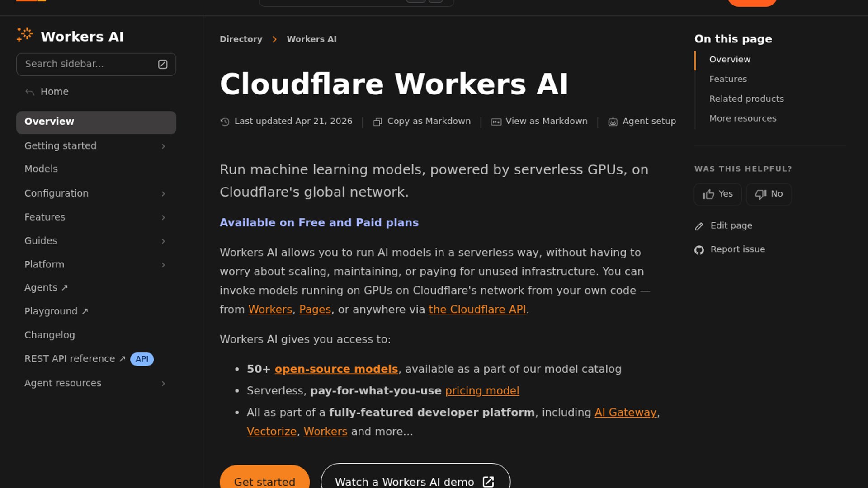This screenshot has height=488, width=868.
Task: Click the View as Markdown icon
Action: tap(496, 122)
